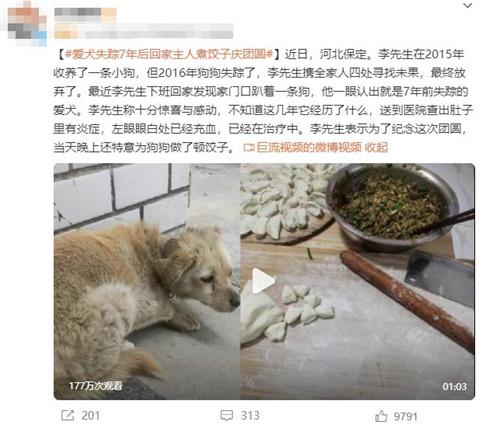Open comments with the speech bubble icon
Screen dimensions: 500x425
click(227, 416)
